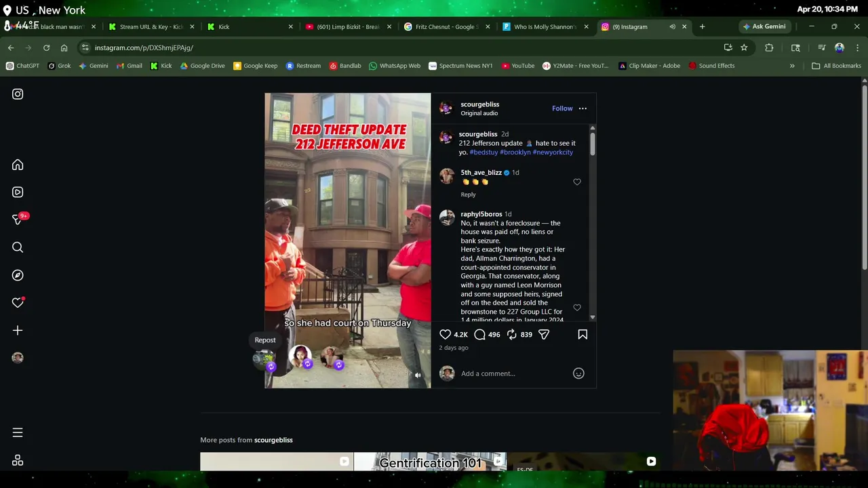
Task: Open profile avatar in the sidebar
Action: point(18,358)
